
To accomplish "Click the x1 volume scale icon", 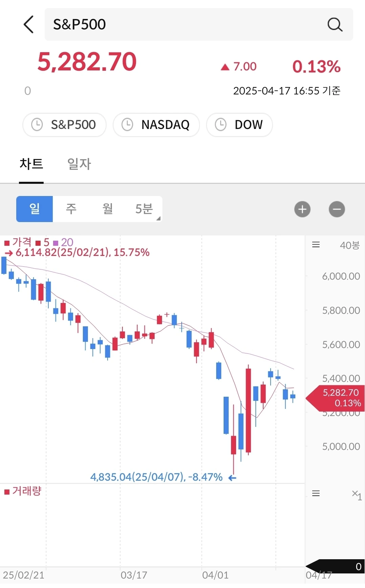I will [357, 495].
